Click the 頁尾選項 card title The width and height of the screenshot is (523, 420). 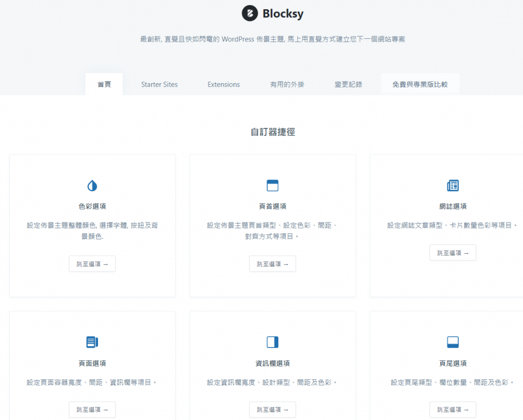coord(453,363)
